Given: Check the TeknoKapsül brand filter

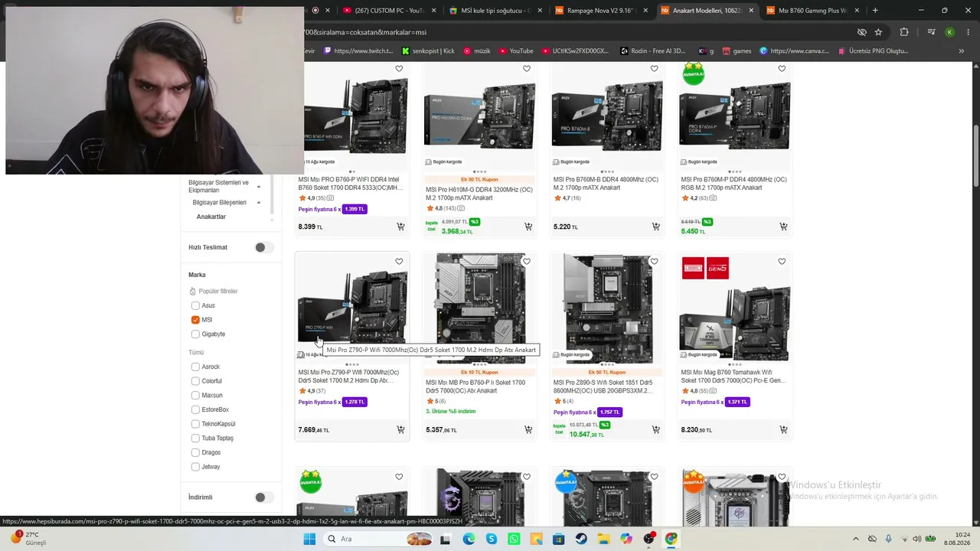Looking at the screenshot, I should point(195,424).
